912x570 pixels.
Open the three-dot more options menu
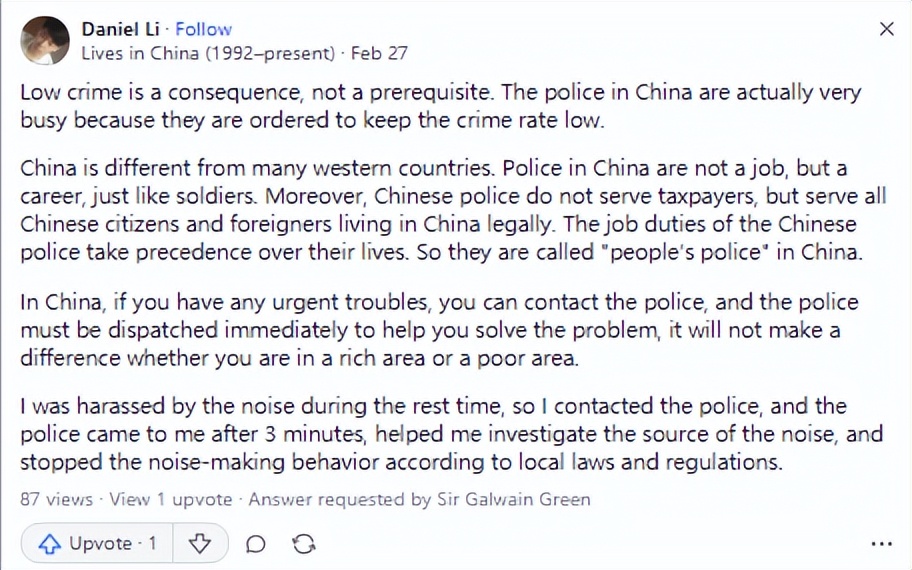coord(880,544)
